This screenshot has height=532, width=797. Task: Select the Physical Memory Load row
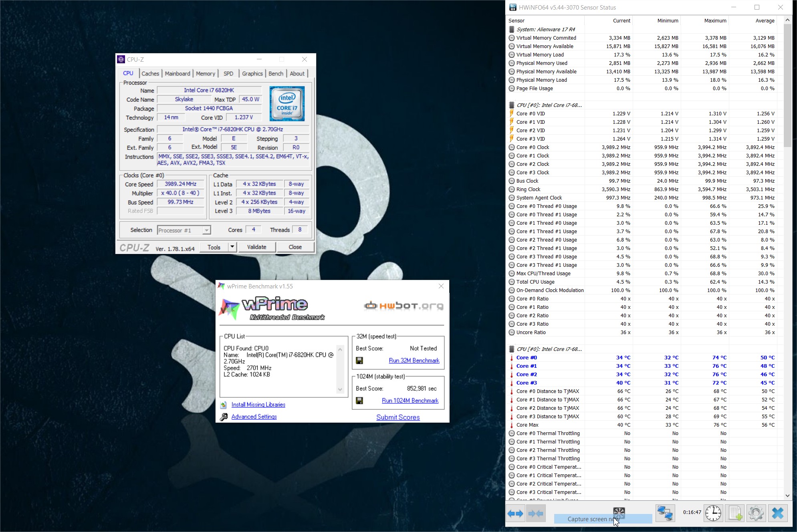pyautogui.click(x=642, y=80)
